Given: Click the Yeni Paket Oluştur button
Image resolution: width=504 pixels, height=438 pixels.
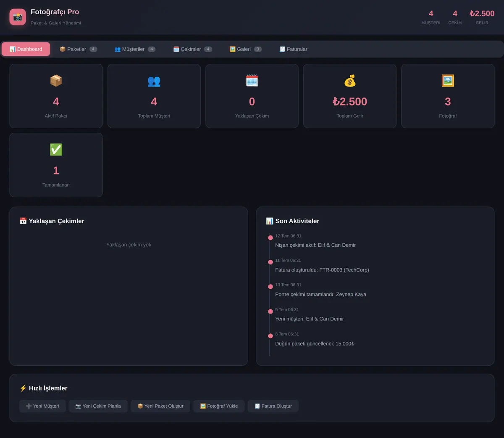Looking at the screenshot, I should point(160,406).
